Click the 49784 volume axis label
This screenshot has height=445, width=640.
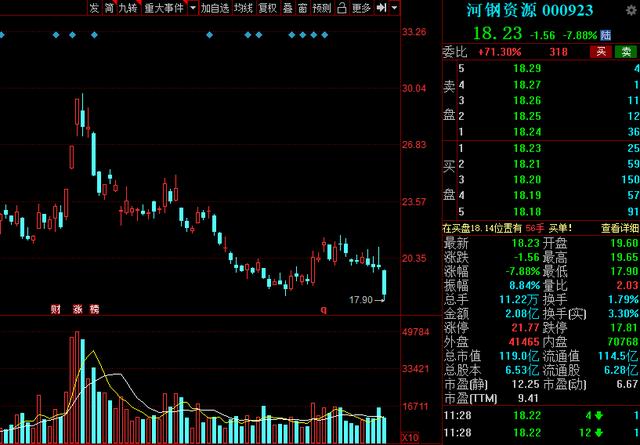pos(415,332)
